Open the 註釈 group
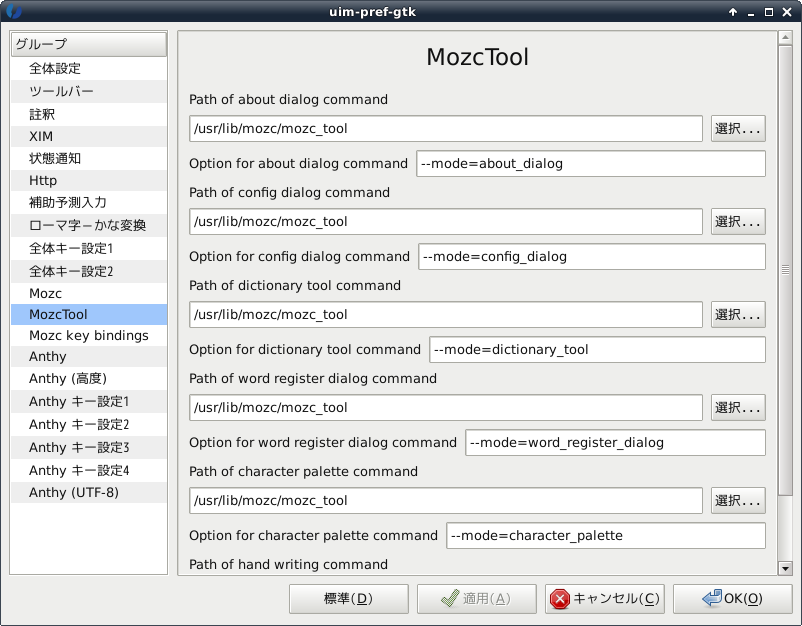Image resolution: width=802 pixels, height=626 pixels. pos(88,114)
